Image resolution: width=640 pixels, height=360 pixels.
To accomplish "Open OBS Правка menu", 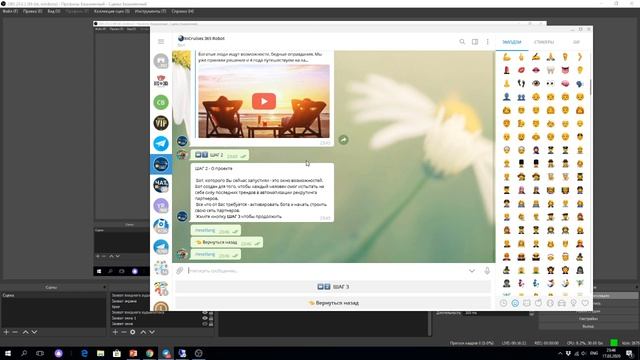I will (x=33, y=11).
